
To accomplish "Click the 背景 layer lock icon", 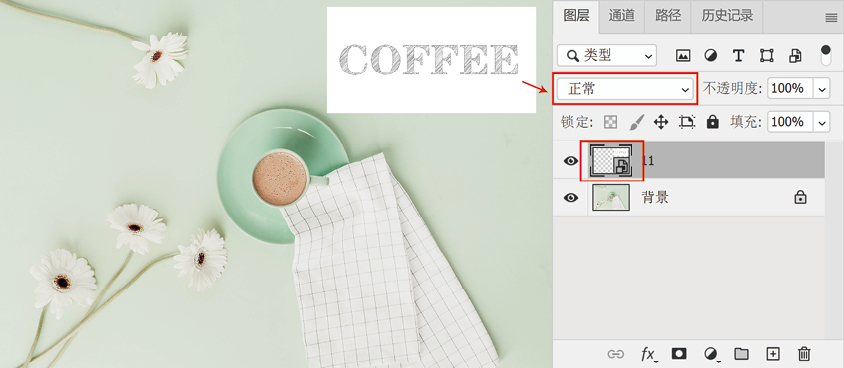I will (800, 197).
